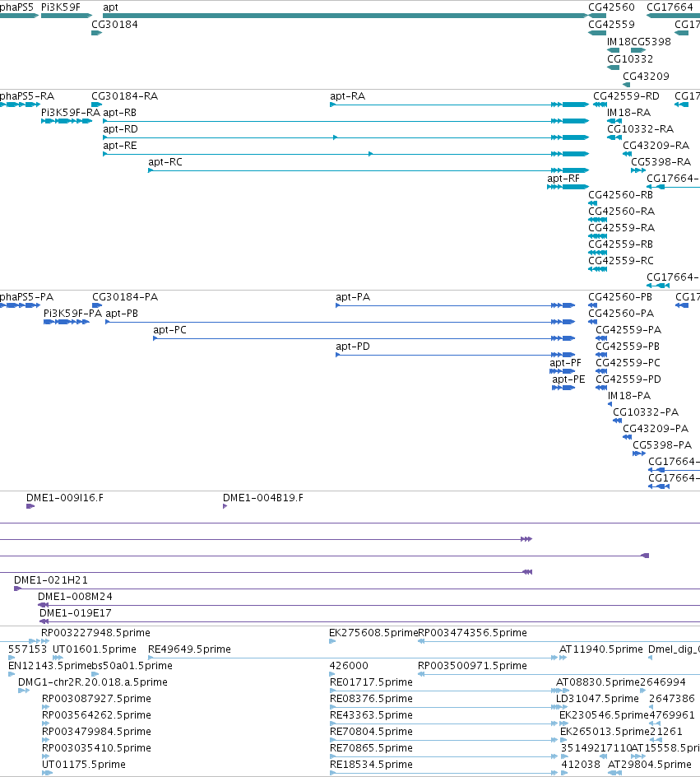This screenshot has height=777, width=700.
Task: Click the DME1-019E17 clone label
Action: coord(76,613)
